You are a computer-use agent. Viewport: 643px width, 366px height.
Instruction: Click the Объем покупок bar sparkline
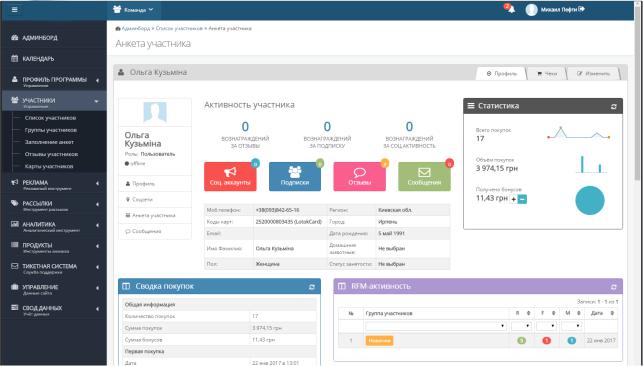591,164
